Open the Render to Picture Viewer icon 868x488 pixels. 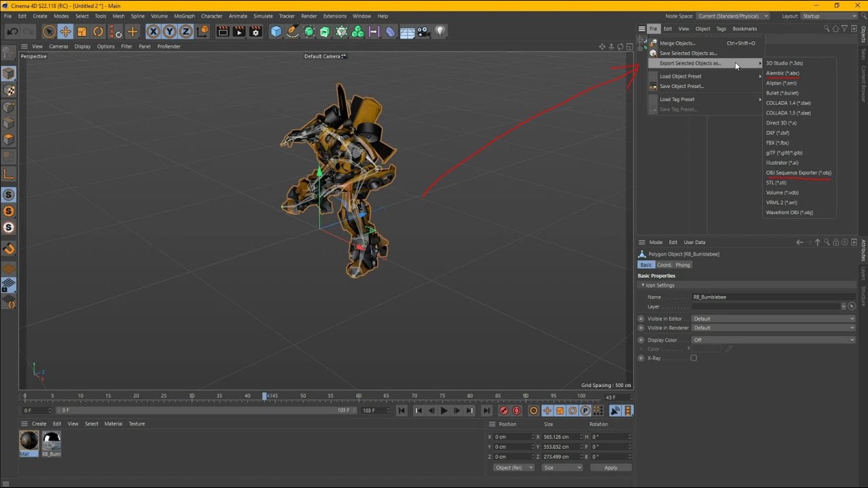[239, 31]
